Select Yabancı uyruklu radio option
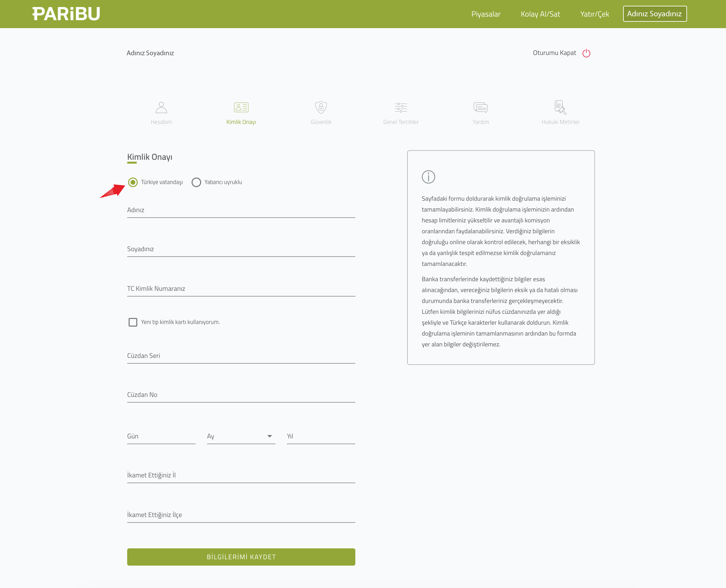 197,182
